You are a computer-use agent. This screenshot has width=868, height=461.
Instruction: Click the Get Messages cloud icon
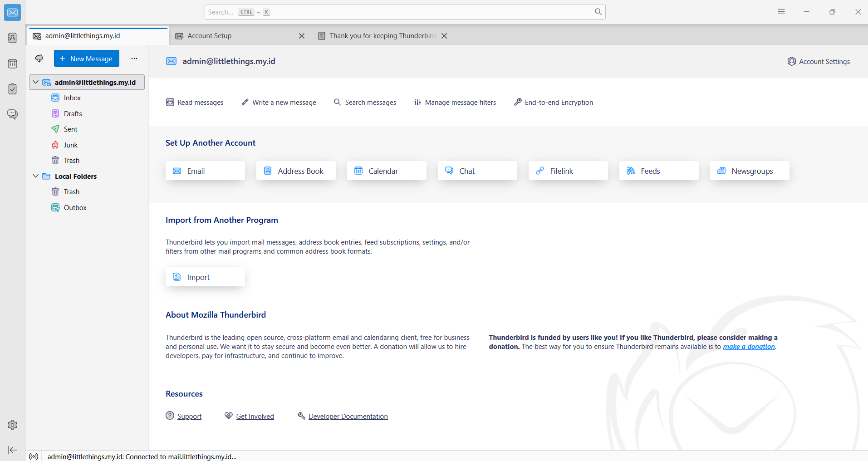coord(39,59)
